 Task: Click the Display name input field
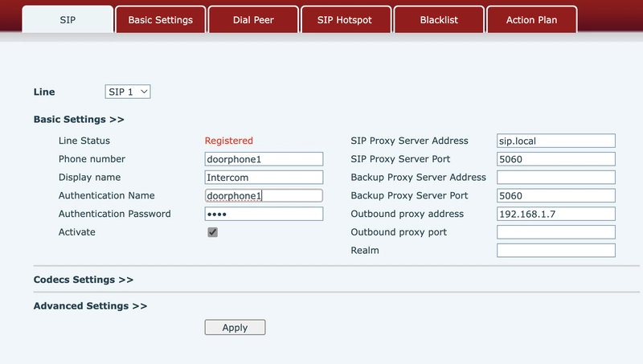click(x=264, y=178)
